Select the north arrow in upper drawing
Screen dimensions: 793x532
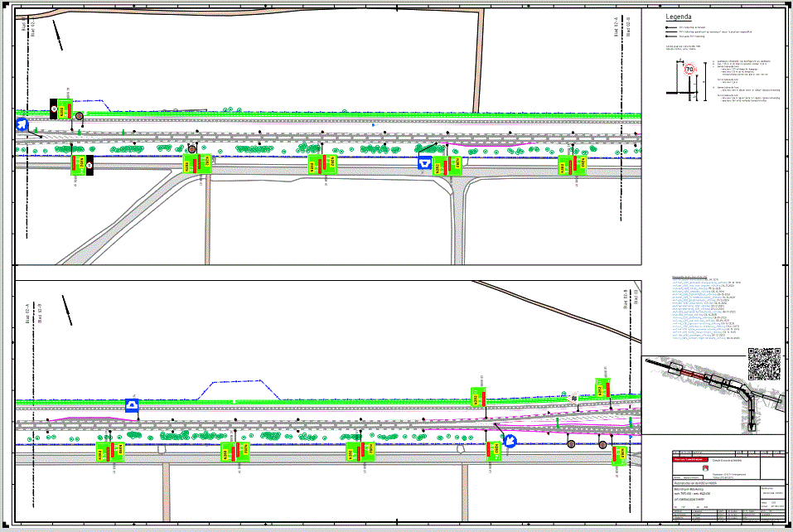[x=57, y=34]
